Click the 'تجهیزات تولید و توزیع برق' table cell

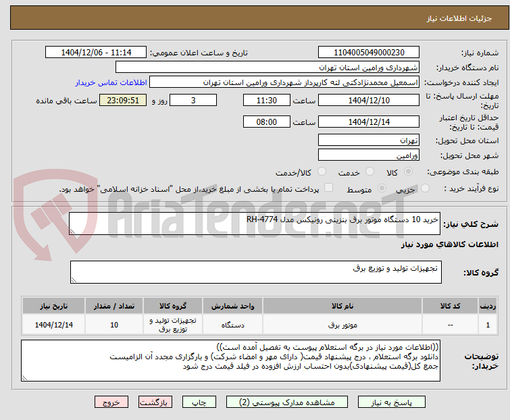click(x=173, y=324)
